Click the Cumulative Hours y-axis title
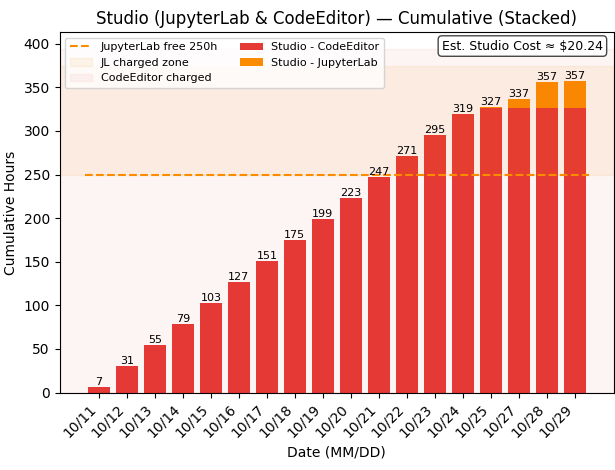 click(11, 213)
